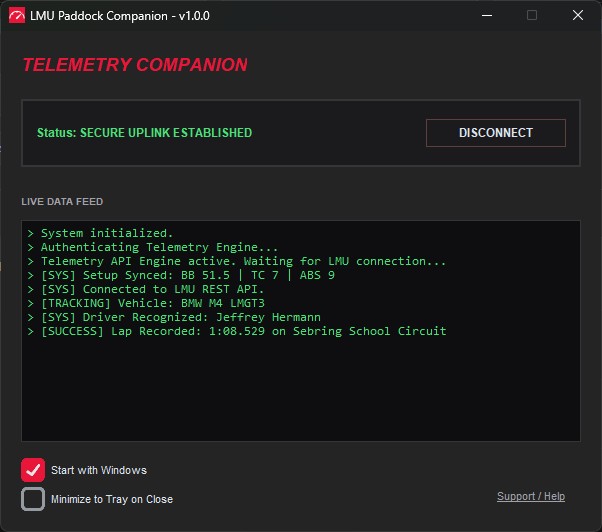Close the LMU Paddock Companion window
Viewport: 602px width, 532px height.
[578, 15]
